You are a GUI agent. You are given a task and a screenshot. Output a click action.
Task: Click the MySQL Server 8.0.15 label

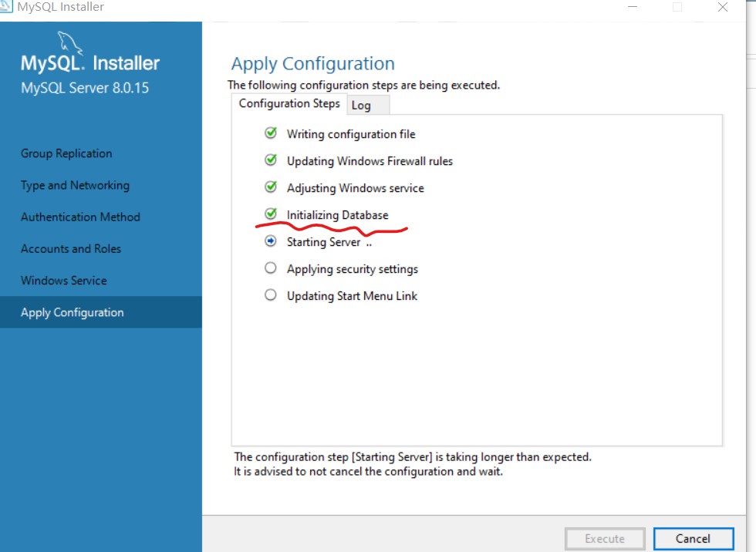coord(85,88)
